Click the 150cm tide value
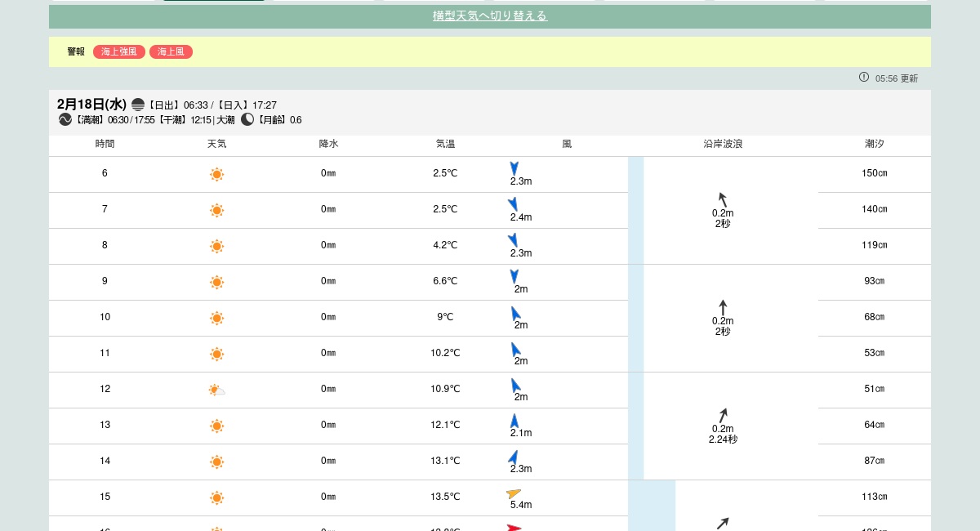980x531 pixels. coord(874,173)
